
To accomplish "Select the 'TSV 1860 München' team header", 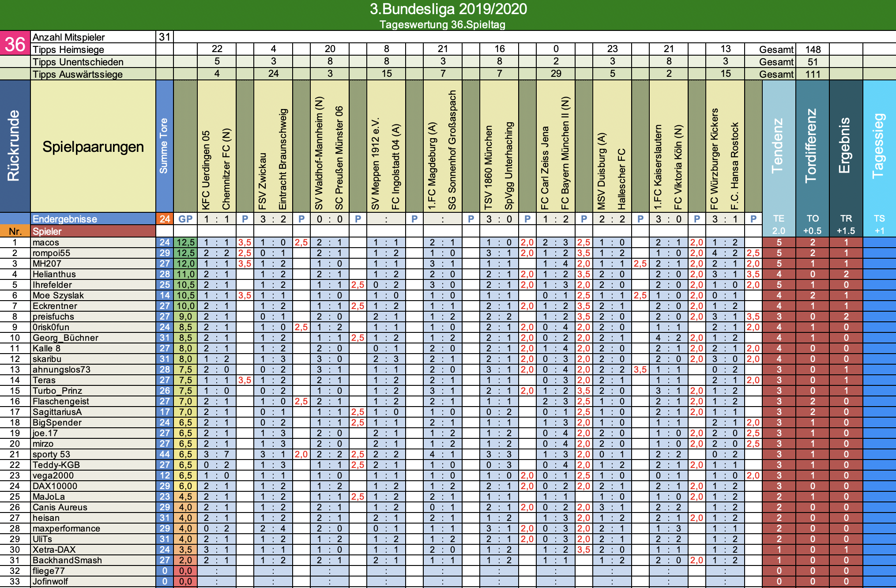I will pyautogui.click(x=489, y=168).
